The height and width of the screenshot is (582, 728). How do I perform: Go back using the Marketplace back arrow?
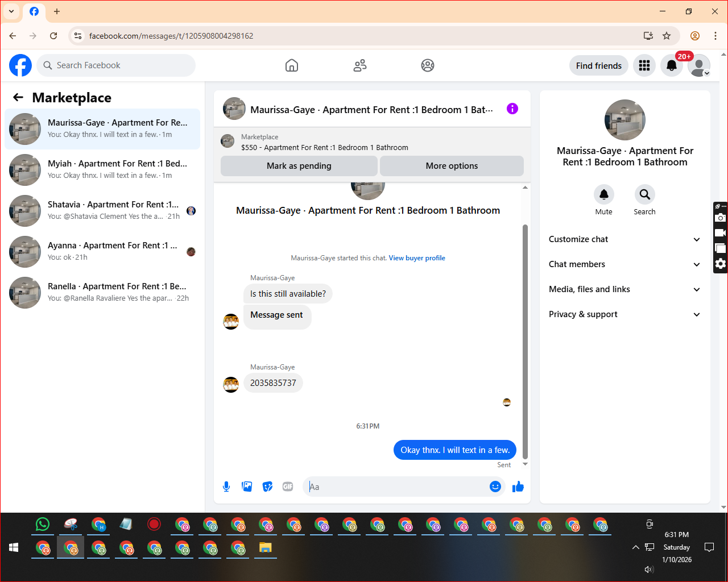(18, 97)
